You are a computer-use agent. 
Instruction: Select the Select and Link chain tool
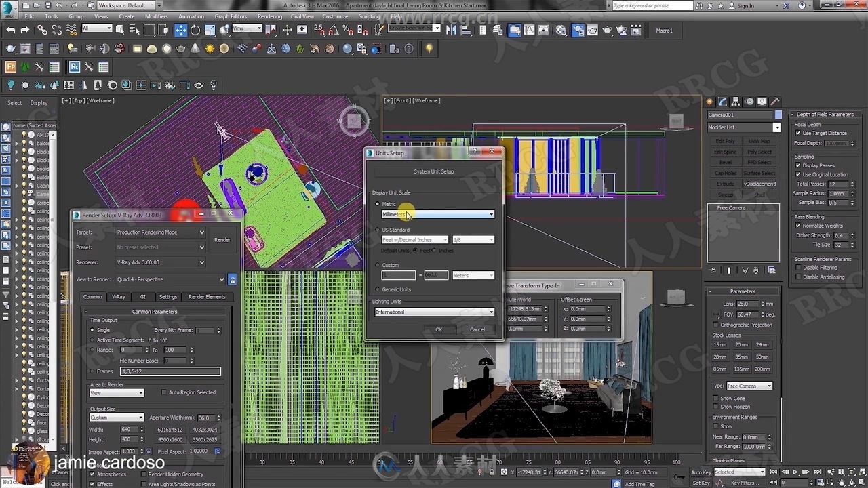coord(42,30)
